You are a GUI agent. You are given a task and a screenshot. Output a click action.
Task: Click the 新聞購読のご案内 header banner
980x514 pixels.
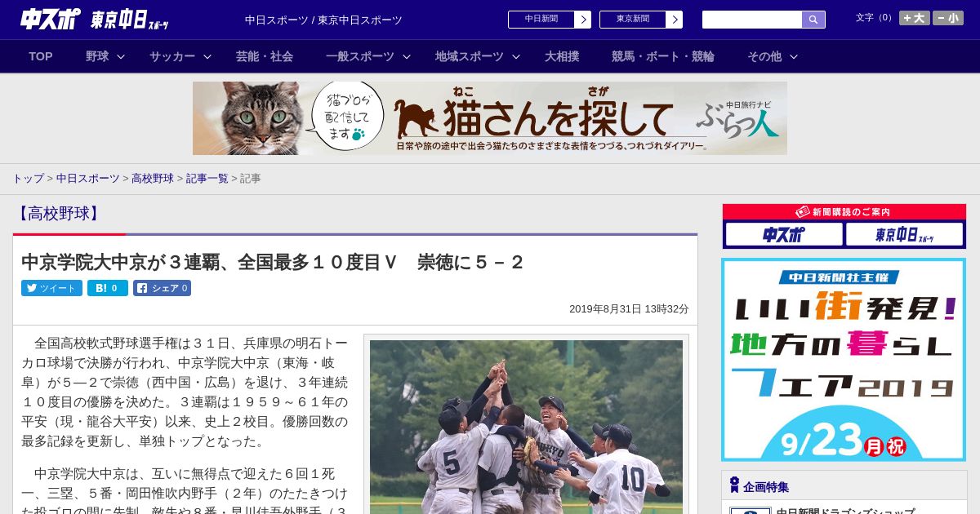(844, 212)
